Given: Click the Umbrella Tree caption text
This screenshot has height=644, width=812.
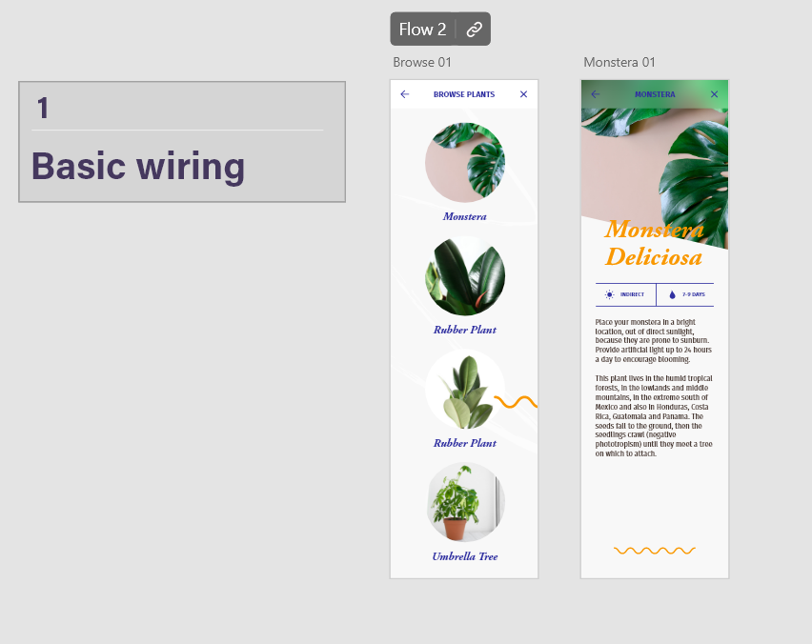Looking at the screenshot, I should click(464, 557).
